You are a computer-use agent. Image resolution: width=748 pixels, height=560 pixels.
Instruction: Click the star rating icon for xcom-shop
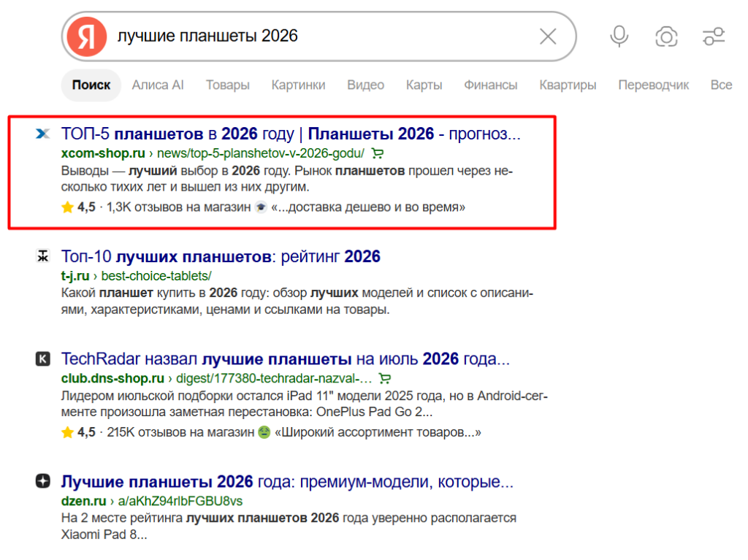[68, 207]
